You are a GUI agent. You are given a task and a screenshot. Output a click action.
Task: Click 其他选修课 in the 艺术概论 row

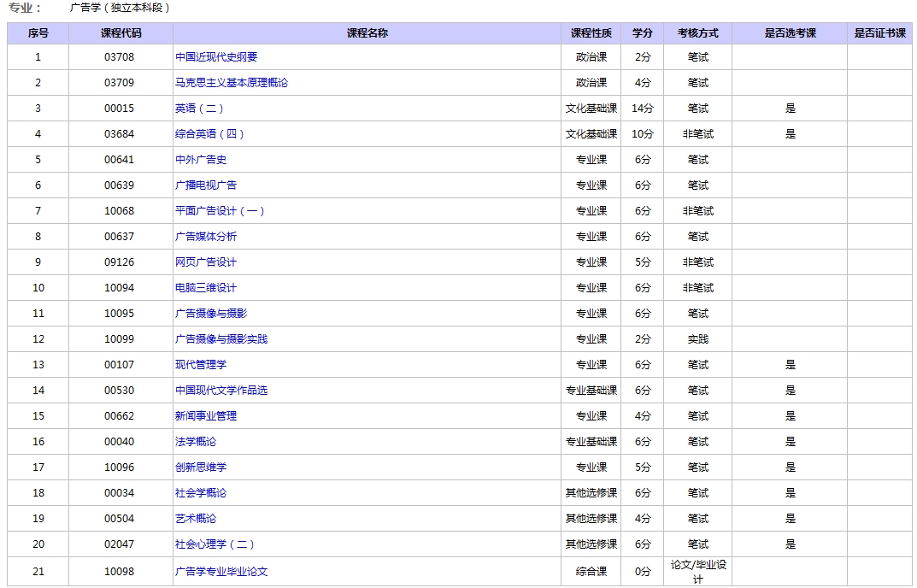591,519
